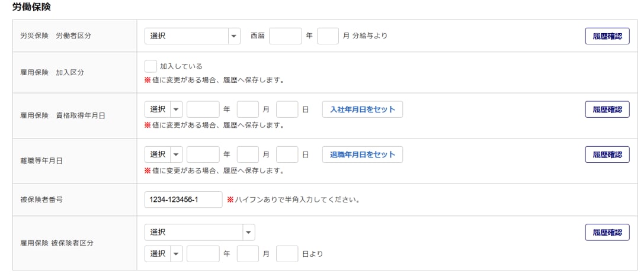The height and width of the screenshot is (277, 644).
Task: Click the month field for 労災保険 分給与より
Action: tap(328, 36)
